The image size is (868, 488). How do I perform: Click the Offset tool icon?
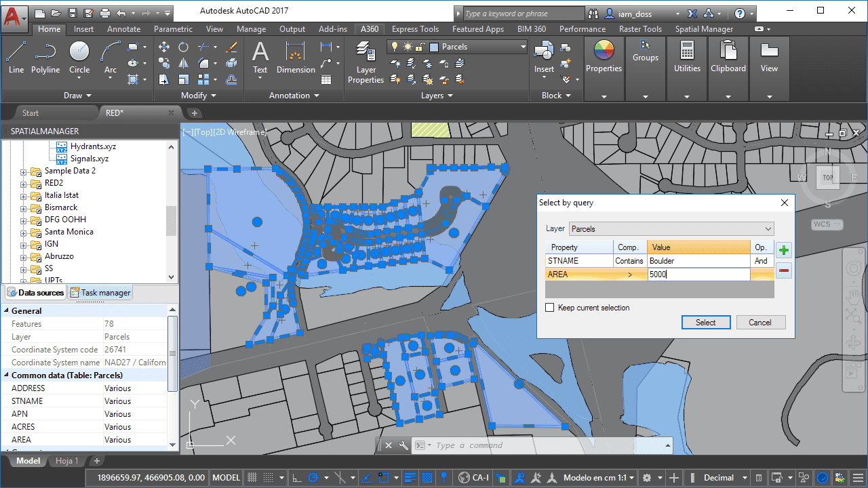[231, 79]
